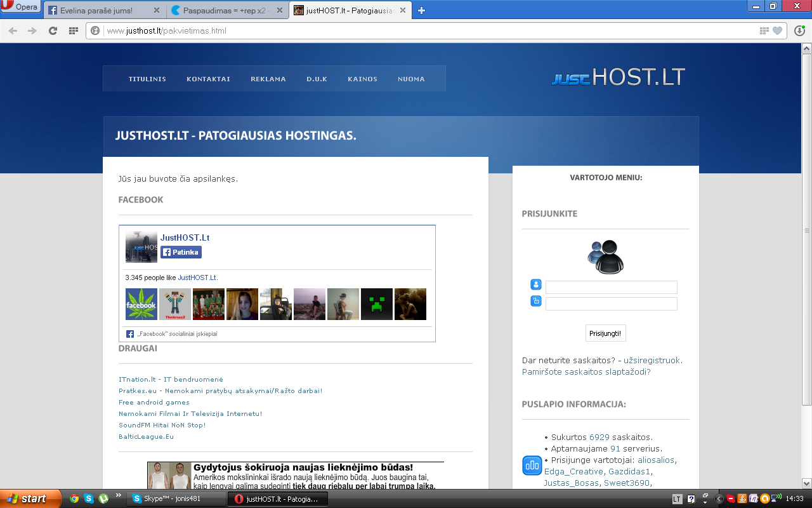Open the Pratkes.eu link
Viewport: 812px width, 508px height.
point(220,391)
